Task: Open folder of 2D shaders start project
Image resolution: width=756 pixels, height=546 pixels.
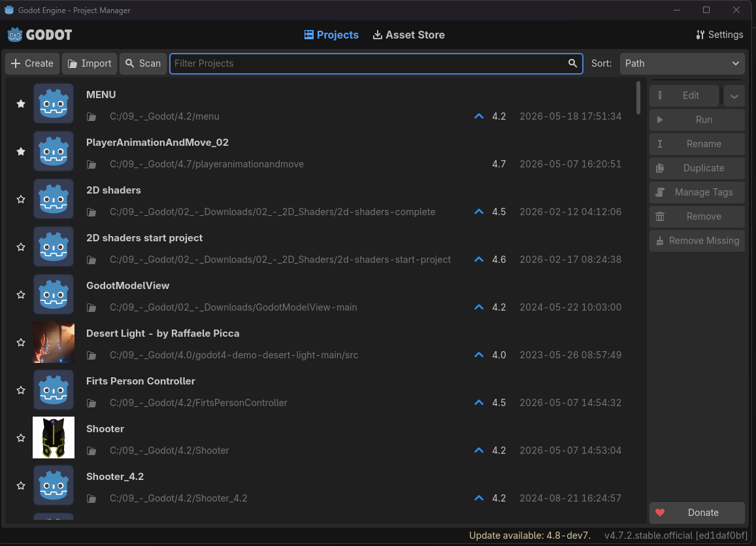Action: (91, 260)
